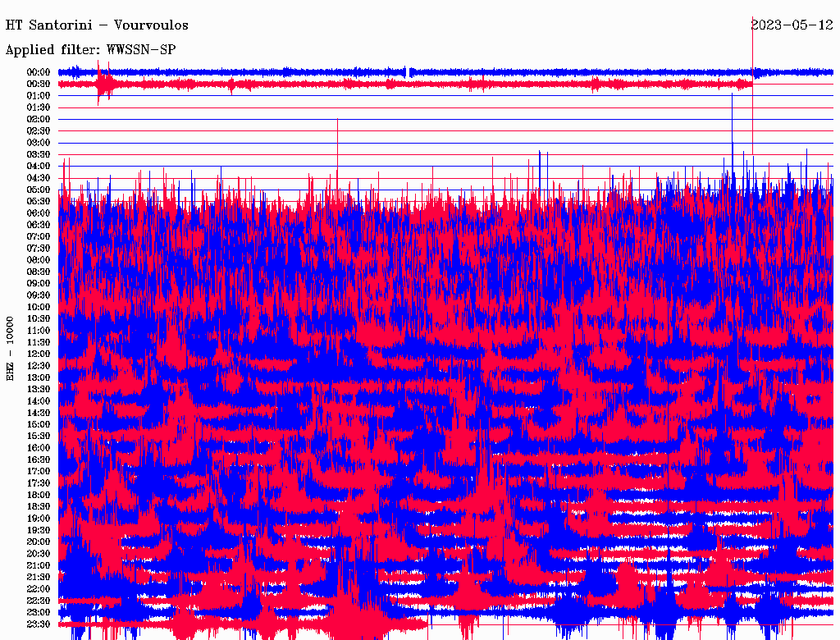Viewport: 840px width, 640px height.
Task: Choose the 10:00 time label
Action: pos(39,307)
